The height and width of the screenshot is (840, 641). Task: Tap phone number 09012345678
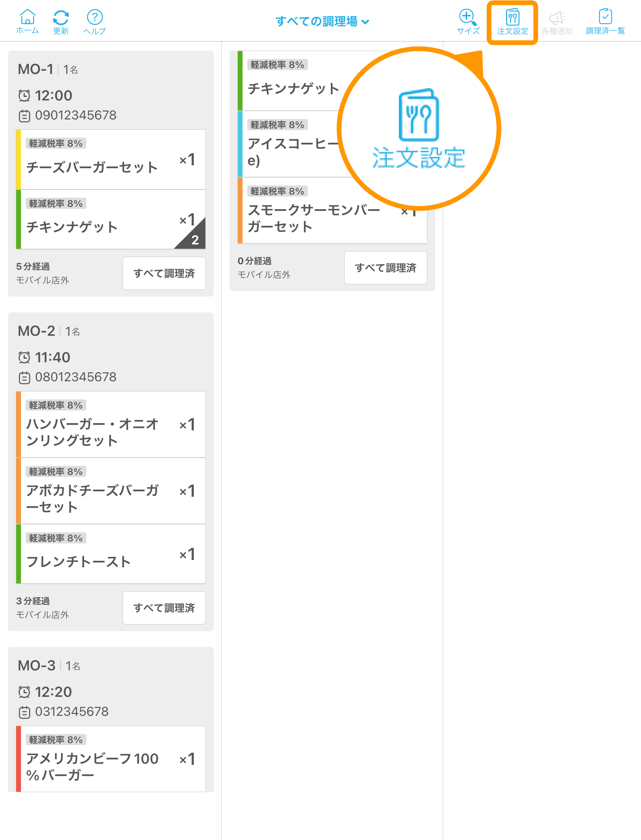[76, 115]
